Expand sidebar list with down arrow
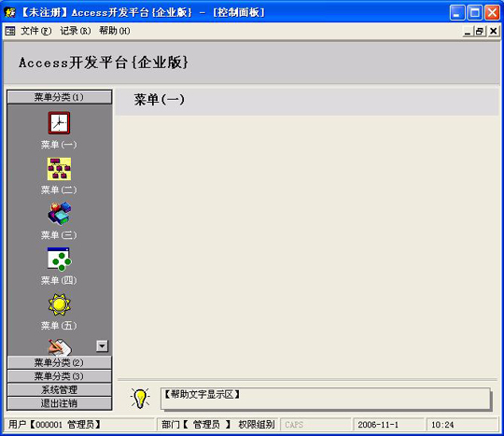The height and width of the screenshot is (436, 504). coord(103,346)
